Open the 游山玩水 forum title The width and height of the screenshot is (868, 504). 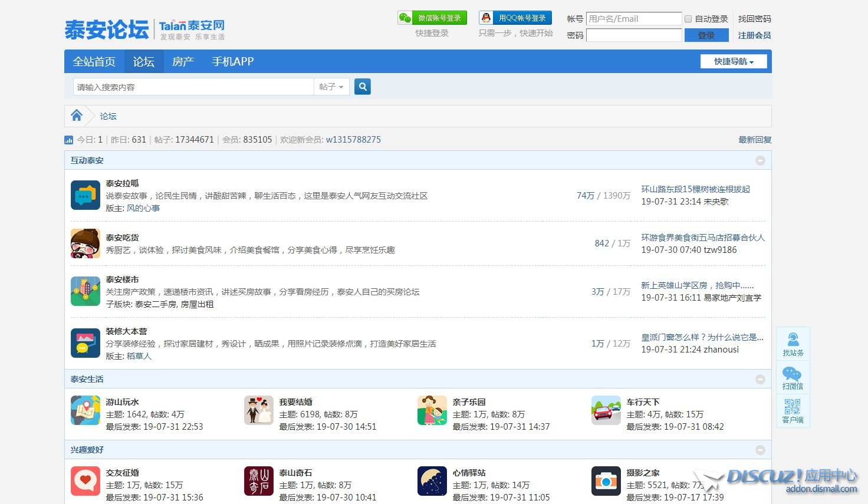[122, 402]
